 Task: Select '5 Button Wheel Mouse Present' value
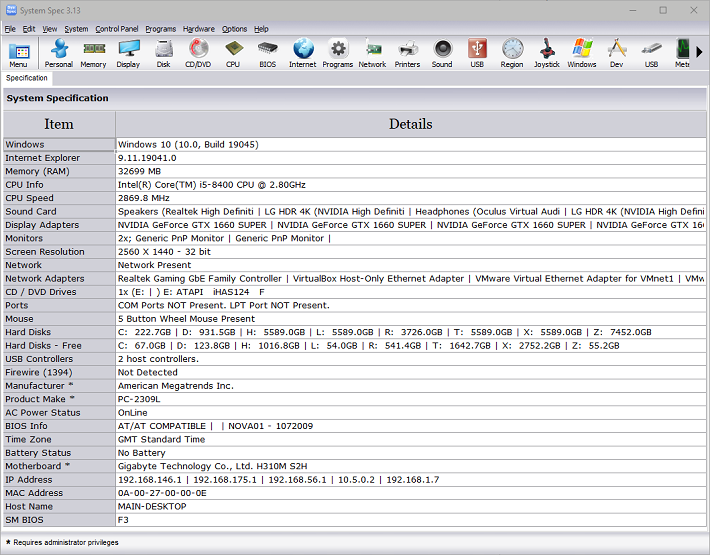186,319
